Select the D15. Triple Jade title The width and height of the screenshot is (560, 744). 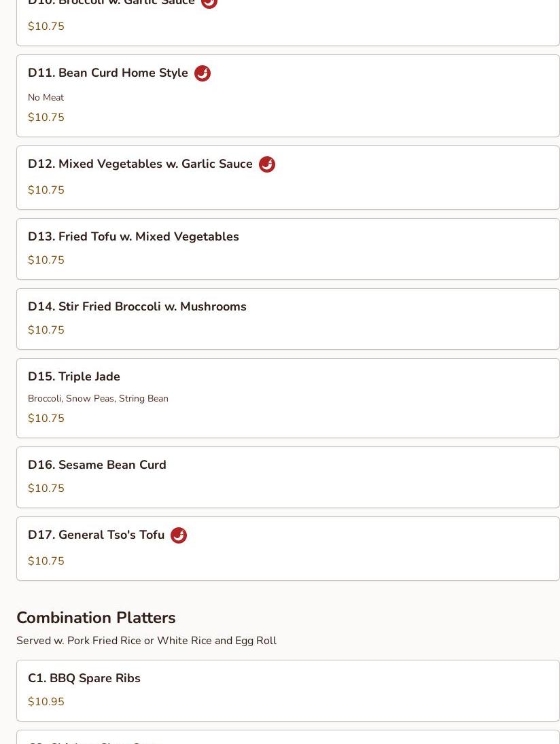tap(74, 377)
